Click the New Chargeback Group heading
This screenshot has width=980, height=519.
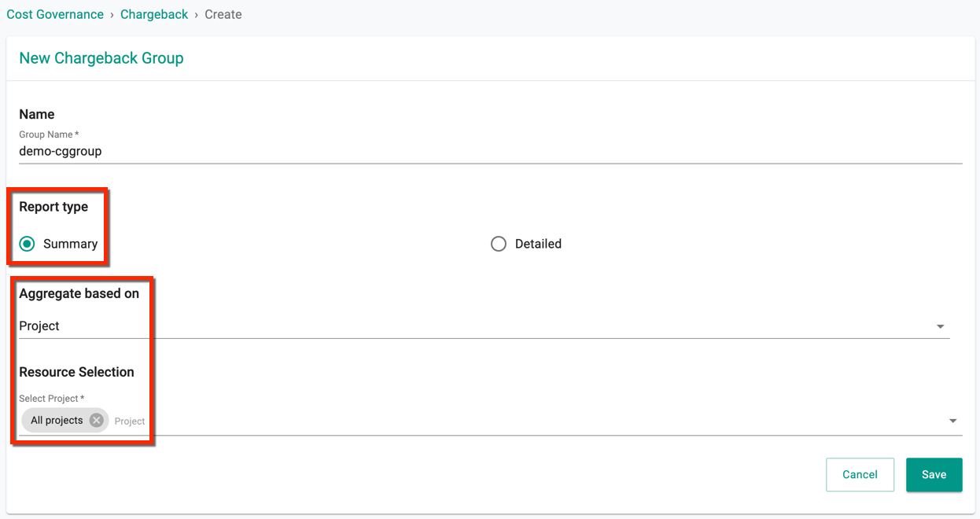tap(101, 58)
